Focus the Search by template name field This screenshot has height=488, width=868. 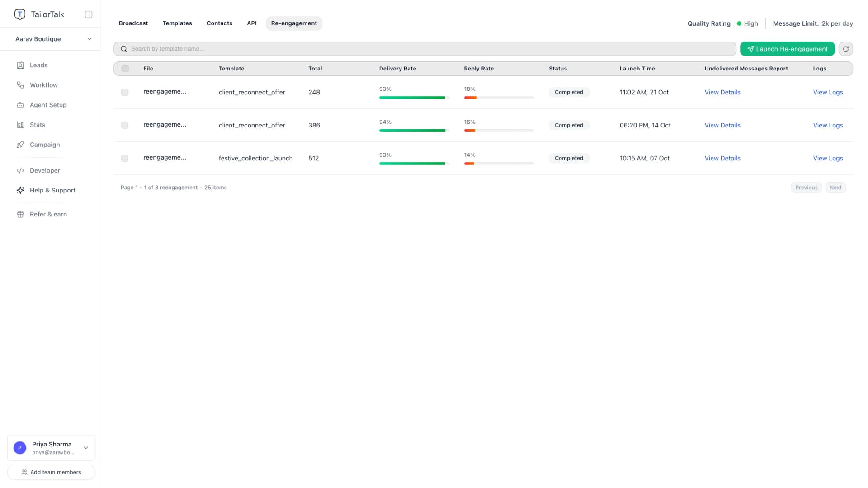(425, 49)
